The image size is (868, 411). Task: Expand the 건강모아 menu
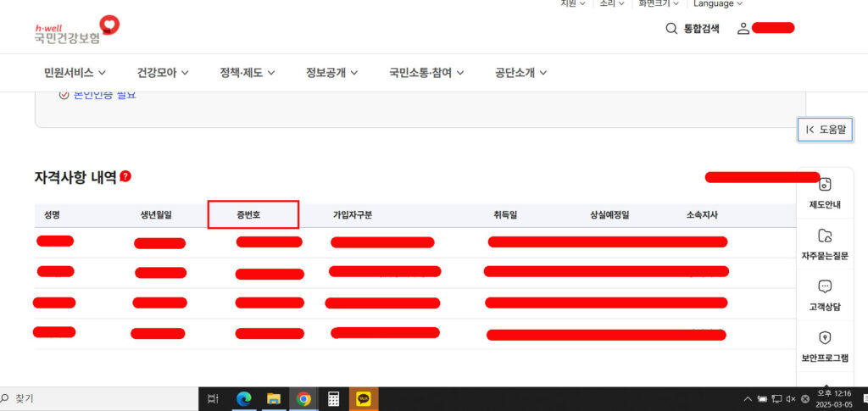(x=163, y=73)
